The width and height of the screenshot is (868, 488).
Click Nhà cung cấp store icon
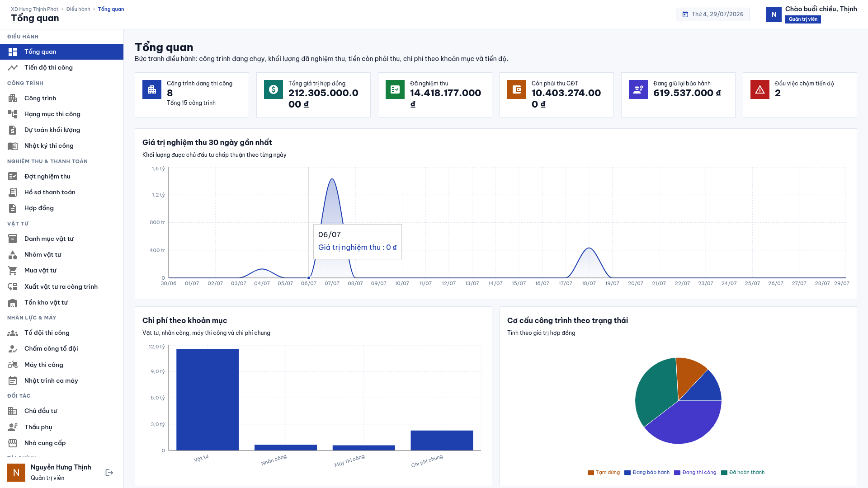click(x=13, y=443)
